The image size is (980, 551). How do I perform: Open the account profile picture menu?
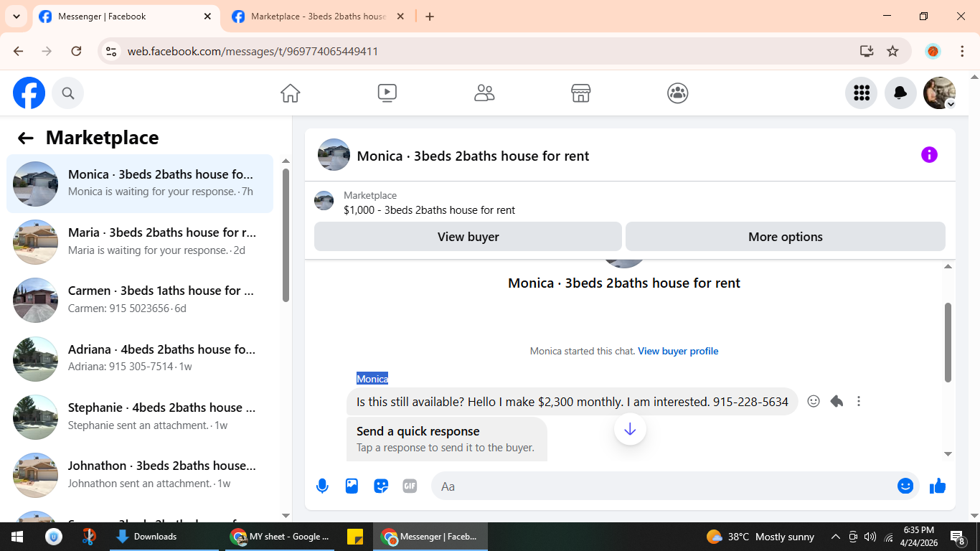939,93
